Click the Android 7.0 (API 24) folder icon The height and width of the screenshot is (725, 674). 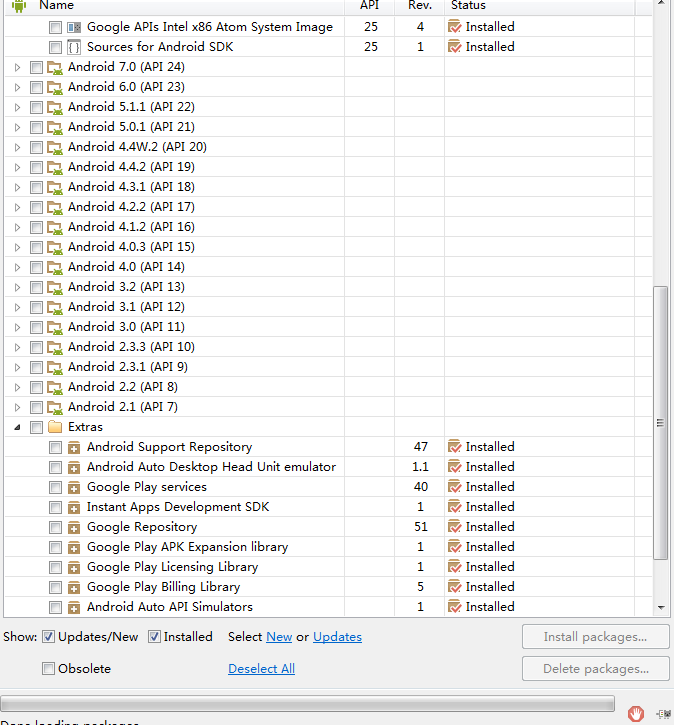coord(55,68)
